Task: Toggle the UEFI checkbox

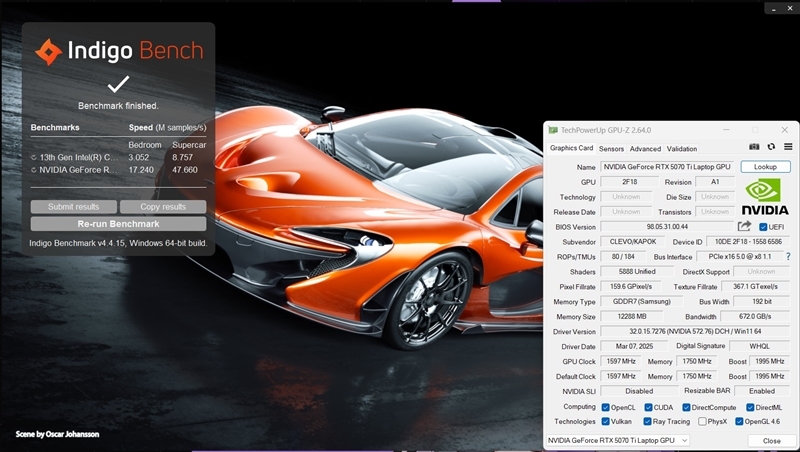Action: click(762, 227)
